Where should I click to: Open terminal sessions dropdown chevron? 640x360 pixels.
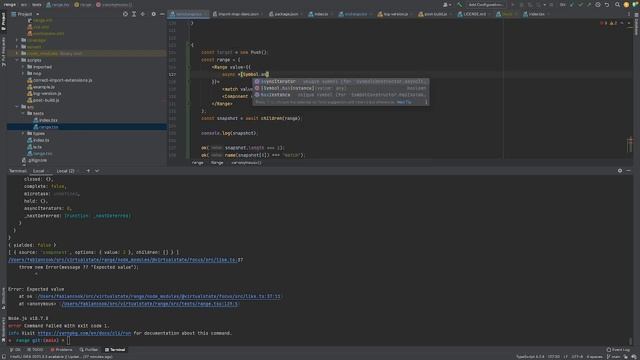(97, 171)
